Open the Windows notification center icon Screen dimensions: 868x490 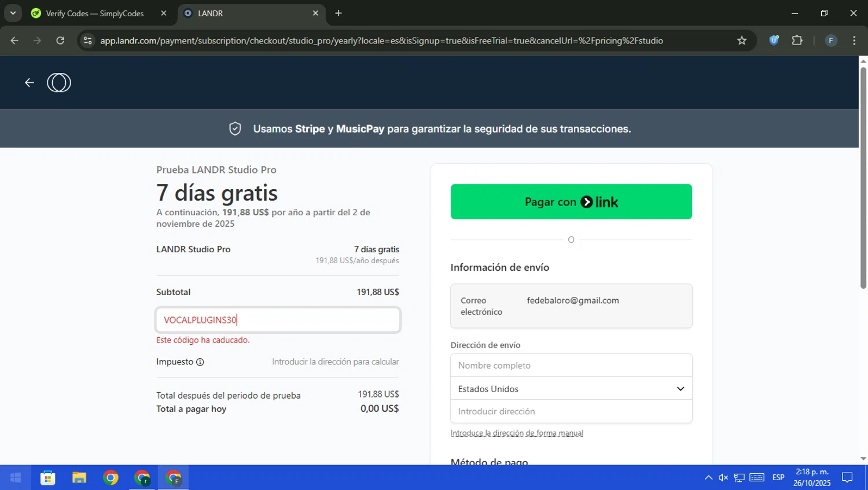(847, 477)
